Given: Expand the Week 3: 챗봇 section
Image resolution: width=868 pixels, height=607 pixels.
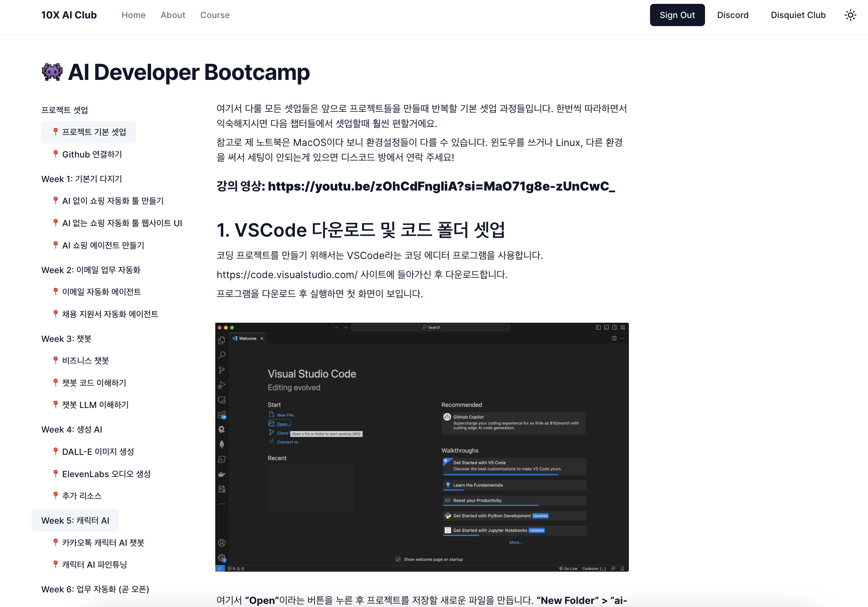Looking at the screenshot, I should [67, 339].
